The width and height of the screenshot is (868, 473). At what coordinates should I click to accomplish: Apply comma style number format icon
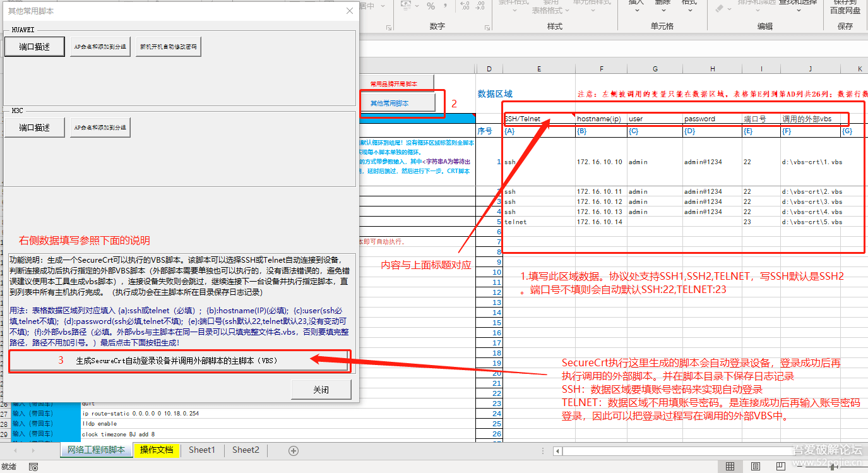point(446,6)
